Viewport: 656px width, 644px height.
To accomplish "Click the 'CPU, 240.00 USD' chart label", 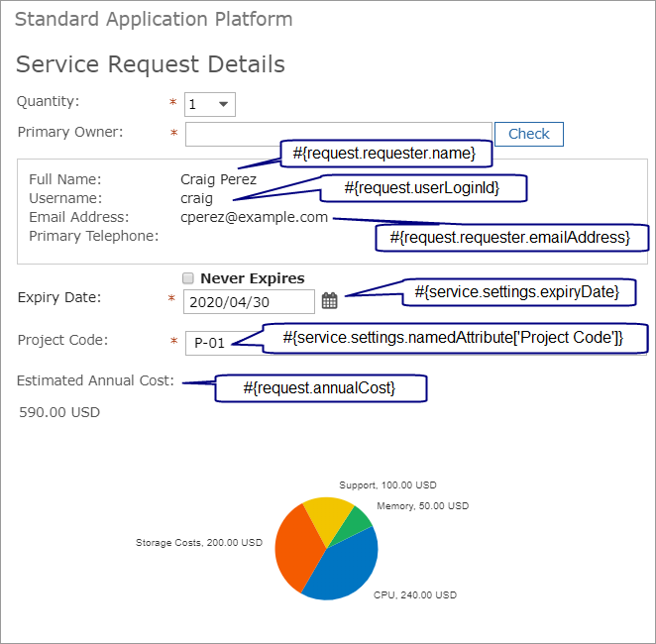I will tap(415, 595).
